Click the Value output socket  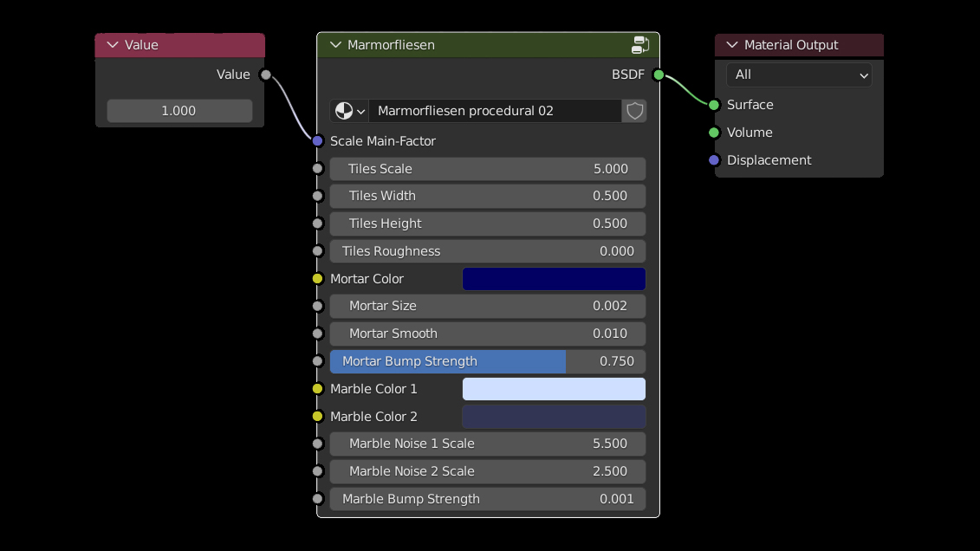click(x=266, y=75)
